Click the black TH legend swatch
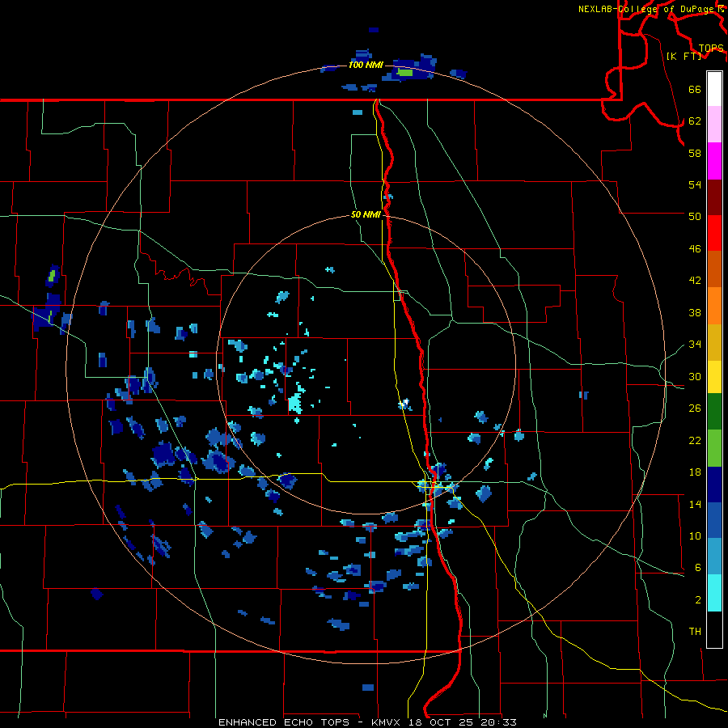 (714, 629)
